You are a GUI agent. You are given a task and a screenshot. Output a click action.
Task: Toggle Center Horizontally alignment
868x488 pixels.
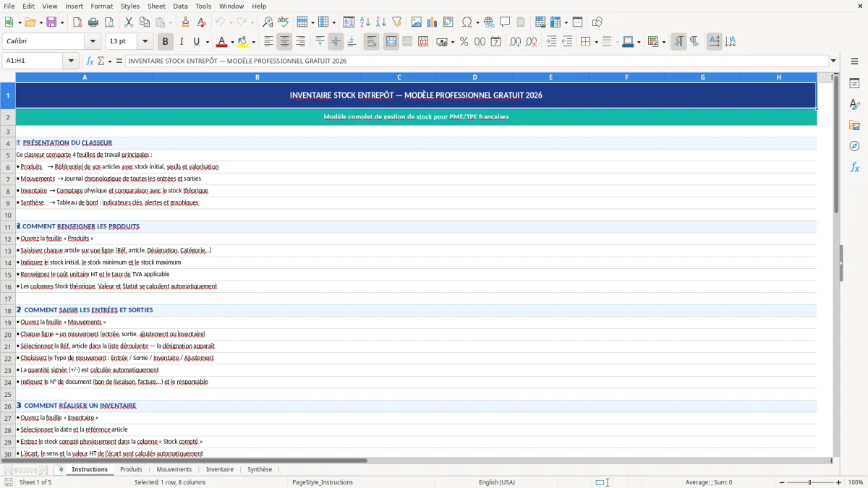click(x=285, y=42)
